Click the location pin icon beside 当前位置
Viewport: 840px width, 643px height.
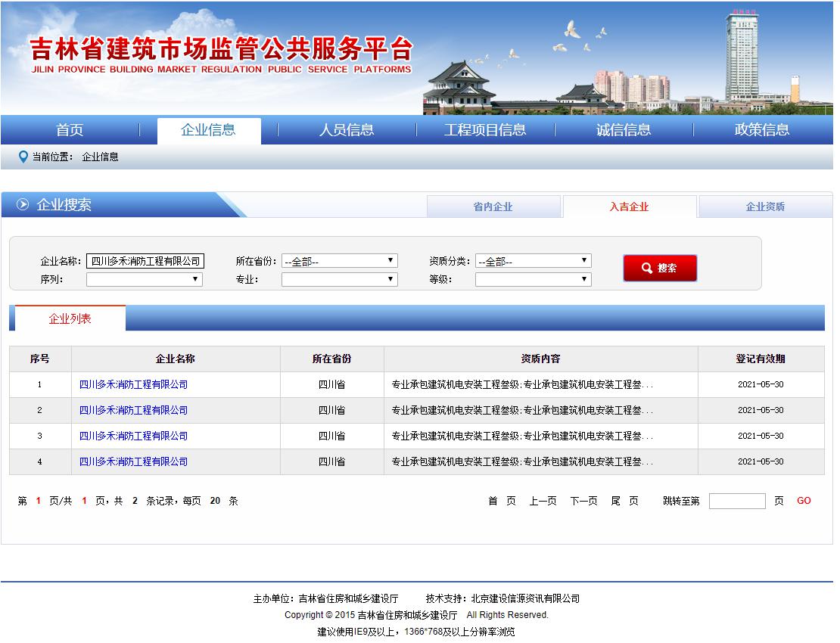point(23,157)
